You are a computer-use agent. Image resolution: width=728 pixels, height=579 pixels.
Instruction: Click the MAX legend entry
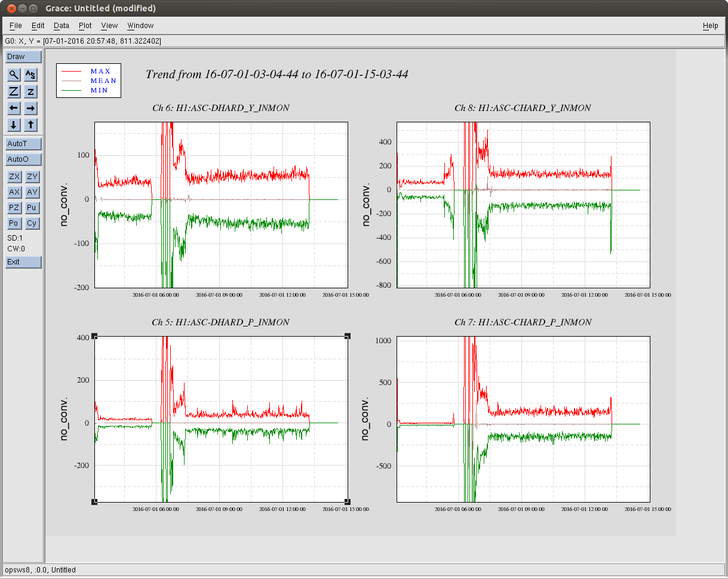100,71
